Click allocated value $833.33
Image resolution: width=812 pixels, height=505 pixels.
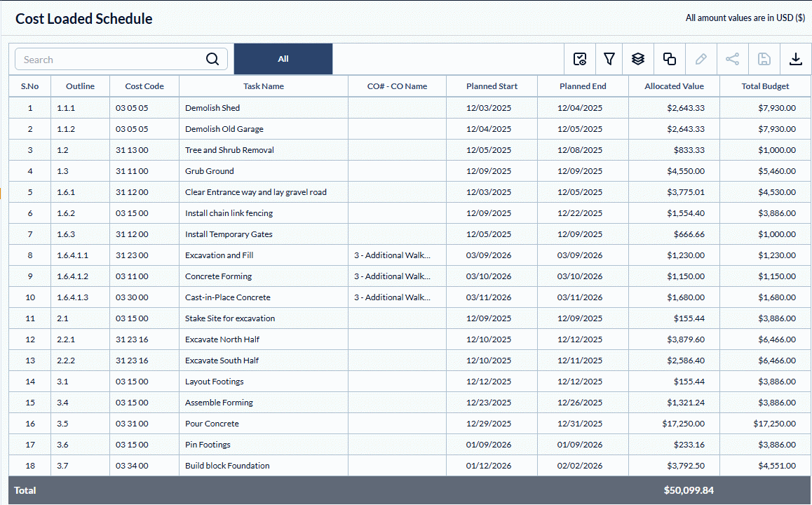[x=689, y=150]
